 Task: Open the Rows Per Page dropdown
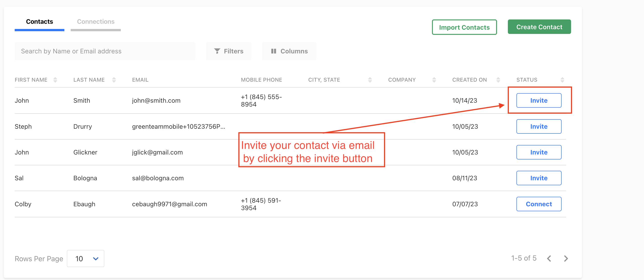(86, 259)
